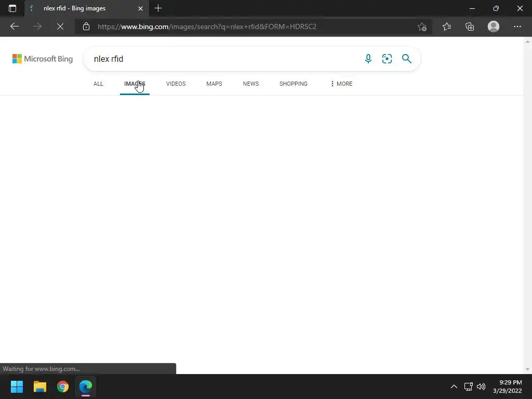View site information lock icon
Screen dimensions: 532x399
pos(86,26)
